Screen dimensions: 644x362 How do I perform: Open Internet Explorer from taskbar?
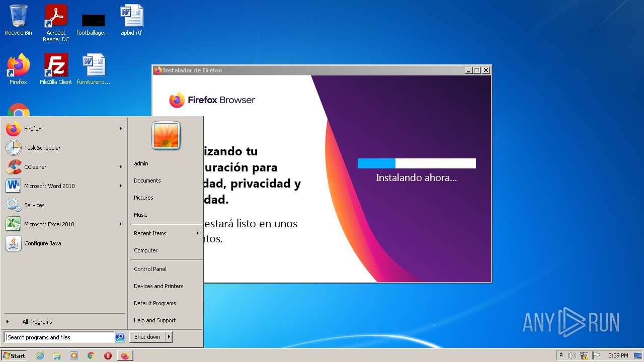point(40,355)
